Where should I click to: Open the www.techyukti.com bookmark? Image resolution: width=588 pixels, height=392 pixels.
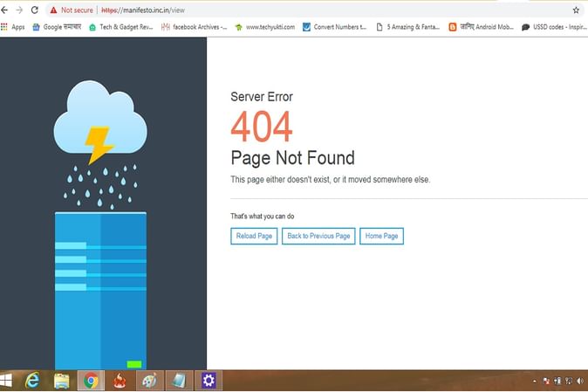tap(264, 27)
